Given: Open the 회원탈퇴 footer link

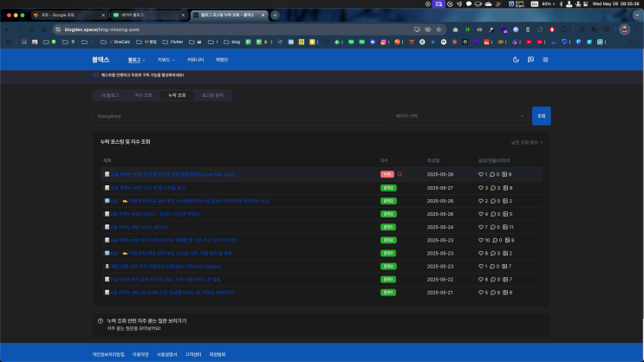Looking at the screenshot, I should [218, 354].
